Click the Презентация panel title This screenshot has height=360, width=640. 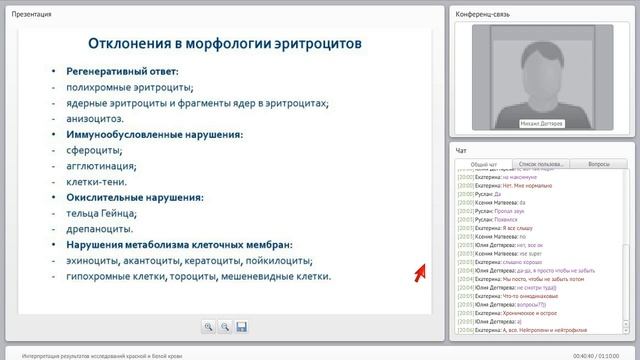(x=31, y=14)
